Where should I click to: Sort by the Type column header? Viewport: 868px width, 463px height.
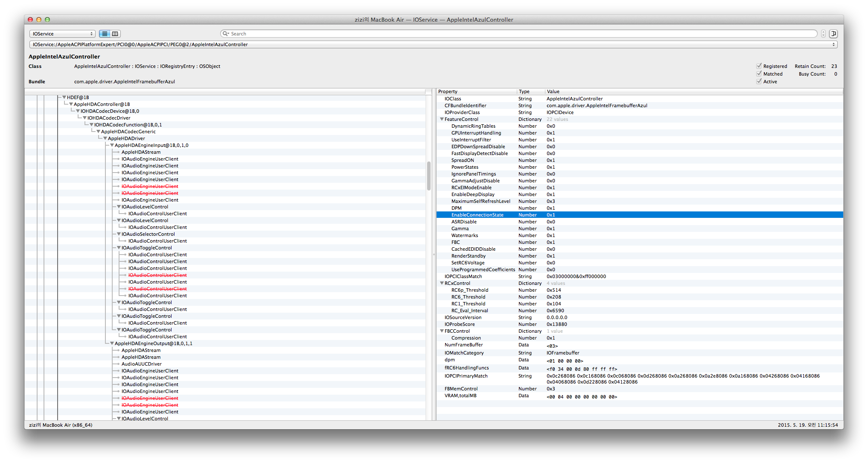tap(531, 91)
